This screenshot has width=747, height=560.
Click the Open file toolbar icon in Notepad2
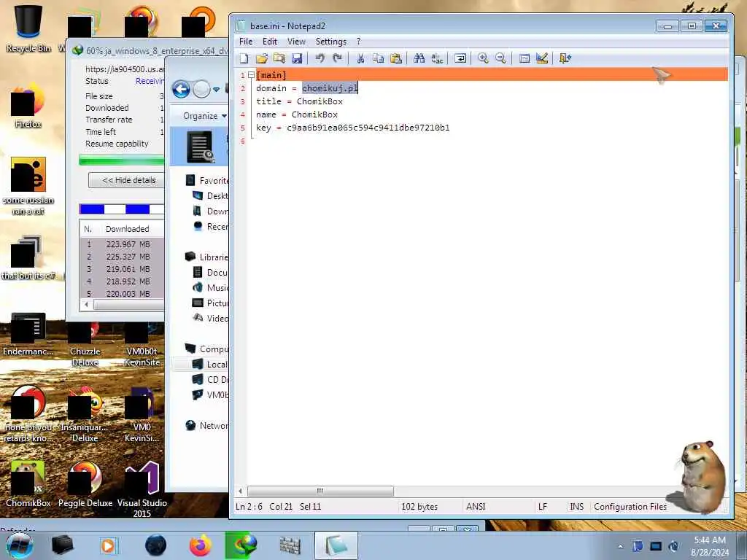tap(262, 58)
